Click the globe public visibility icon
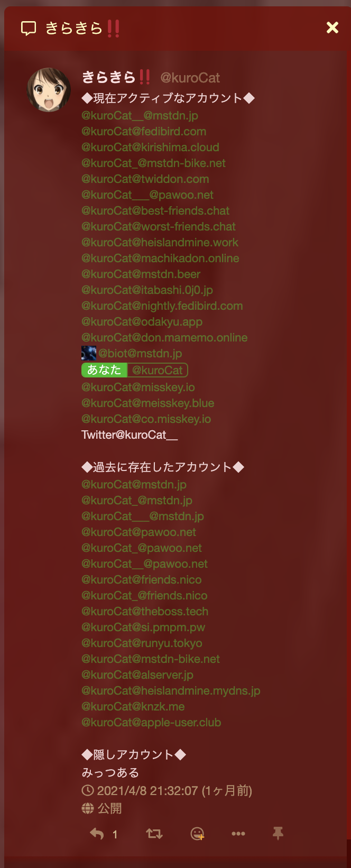 [88, 808]
